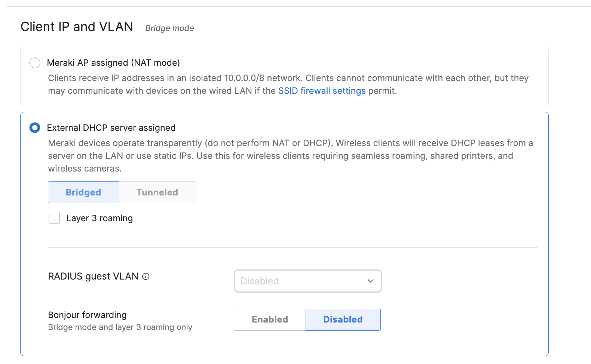Open the RADIUS guest VLAN Disabled field

click(x=299, y=281)
